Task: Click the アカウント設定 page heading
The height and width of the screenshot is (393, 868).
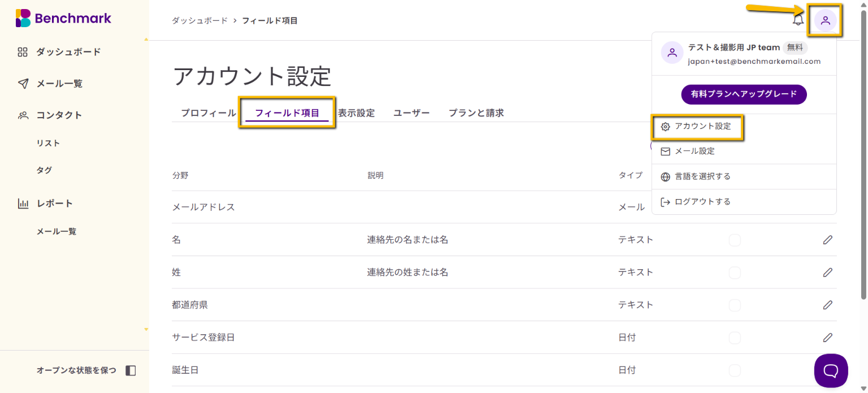Action: (x=251, y=76)
